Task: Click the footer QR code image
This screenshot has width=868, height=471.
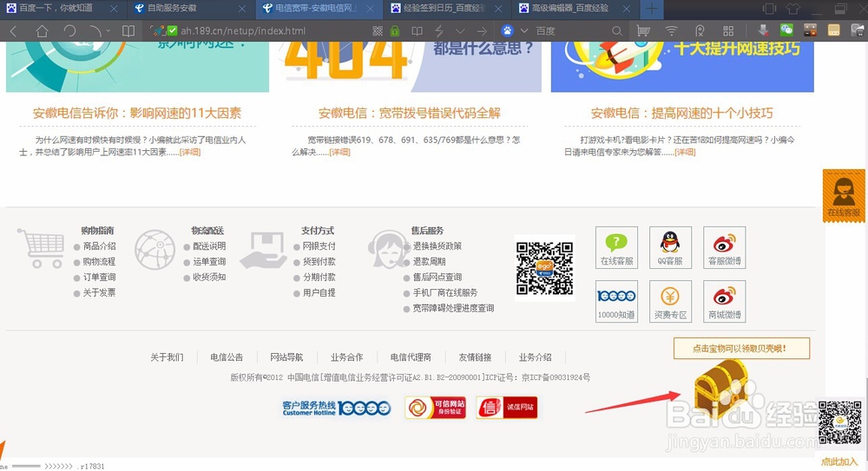Action: (x=545, y=268)
